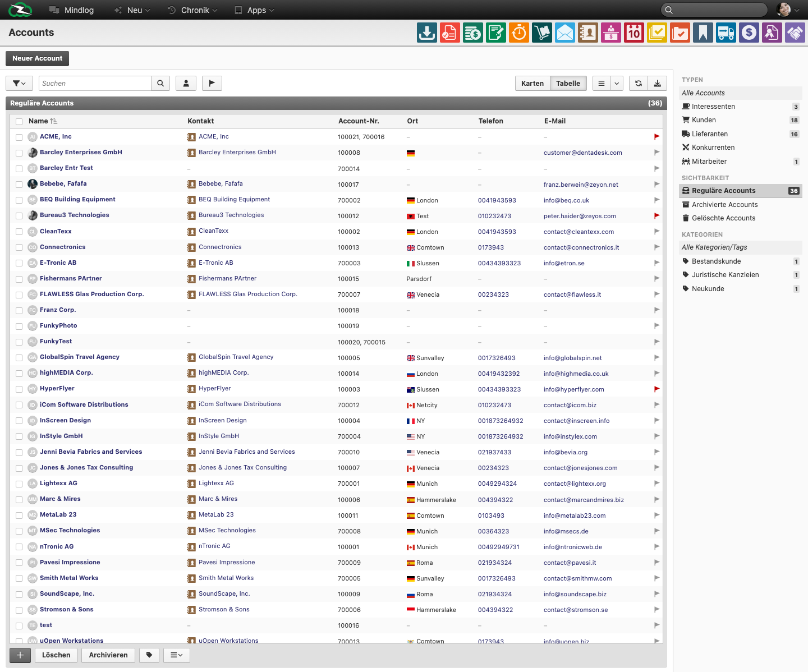
Task: Open the green coins money app
Action: click(x=473, y=33)
